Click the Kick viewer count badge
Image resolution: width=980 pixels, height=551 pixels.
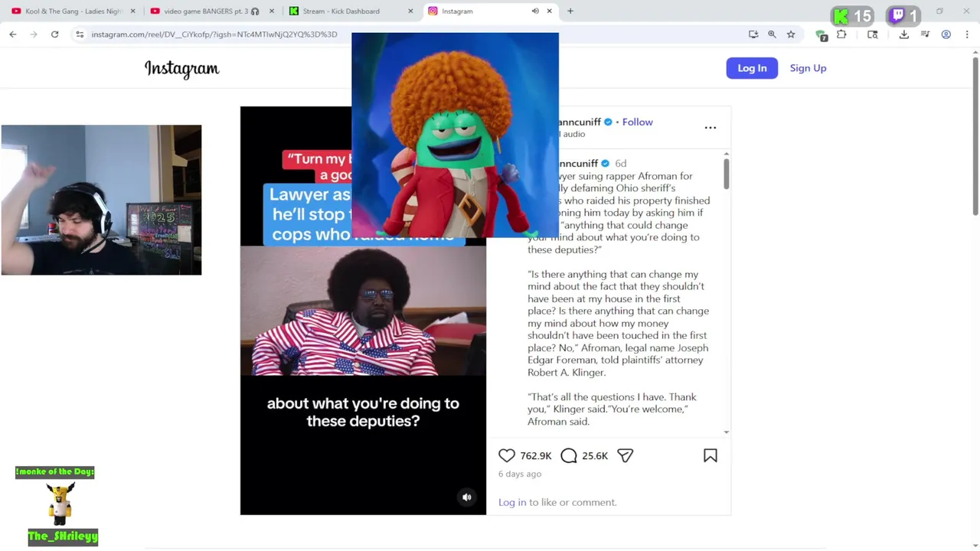[x=853, y=16]
